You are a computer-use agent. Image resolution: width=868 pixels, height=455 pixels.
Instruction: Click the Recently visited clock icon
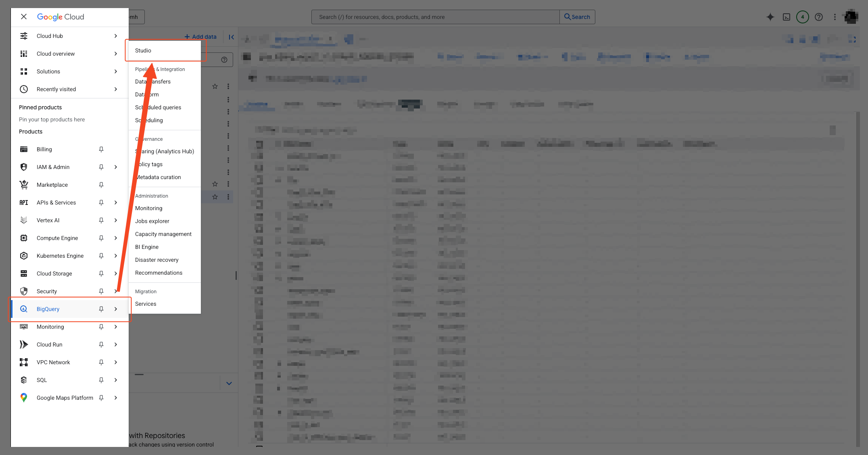coord(24,89)
